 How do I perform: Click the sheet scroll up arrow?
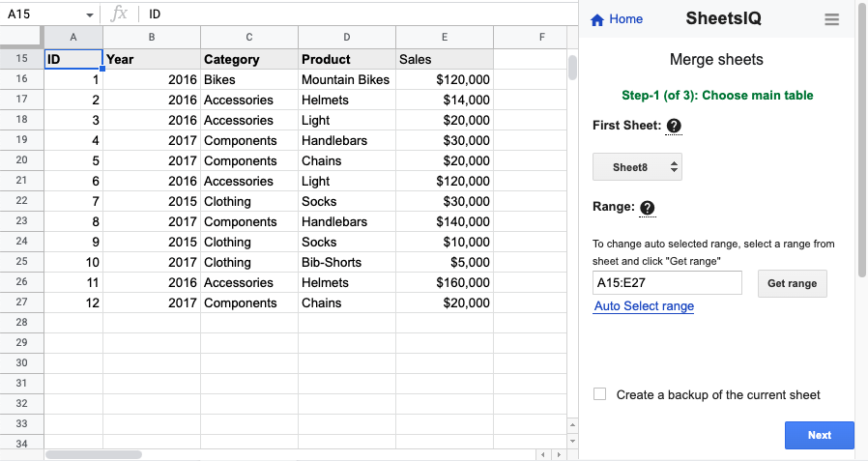[x=572, y=425]
